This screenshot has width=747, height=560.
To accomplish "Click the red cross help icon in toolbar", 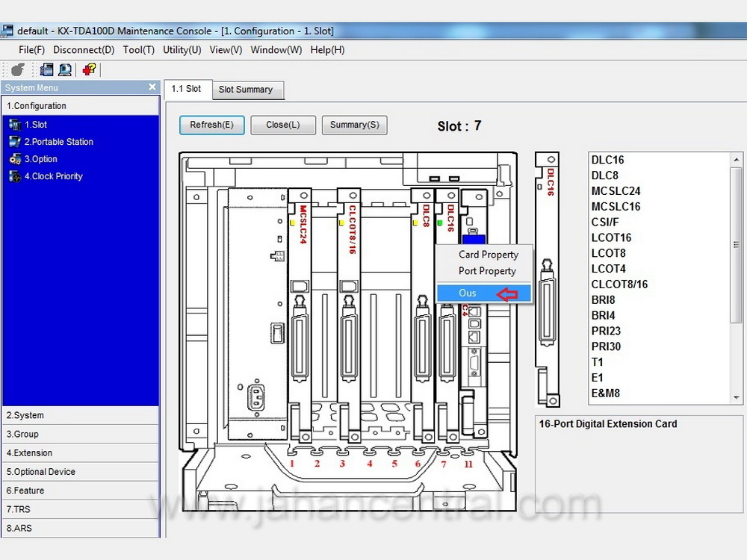I will (89, 69).
